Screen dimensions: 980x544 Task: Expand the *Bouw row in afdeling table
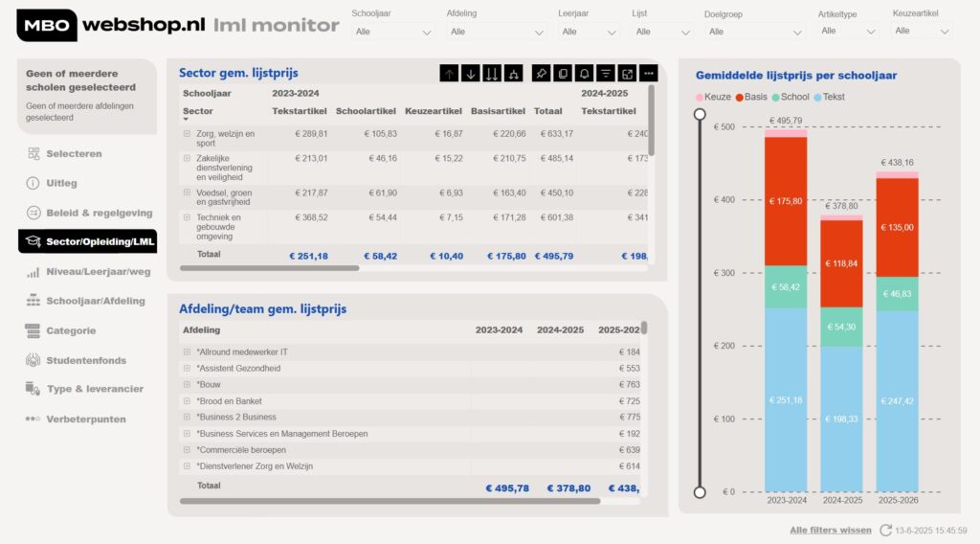pyautogui.click(x=188, y=385)
